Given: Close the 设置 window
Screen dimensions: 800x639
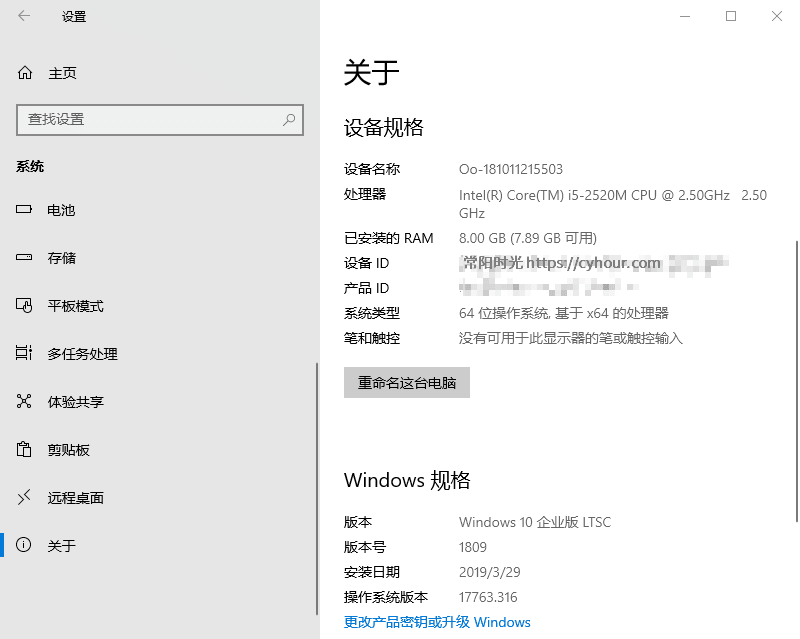Looking at the screenshot, I should tap(777, 16).
